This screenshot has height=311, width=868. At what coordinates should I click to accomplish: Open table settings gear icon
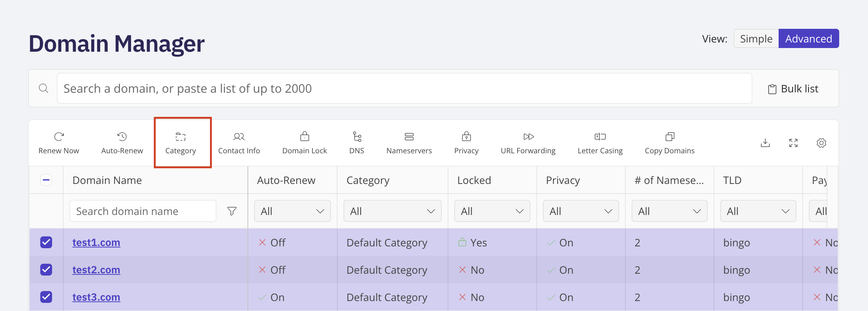[821, 143]
